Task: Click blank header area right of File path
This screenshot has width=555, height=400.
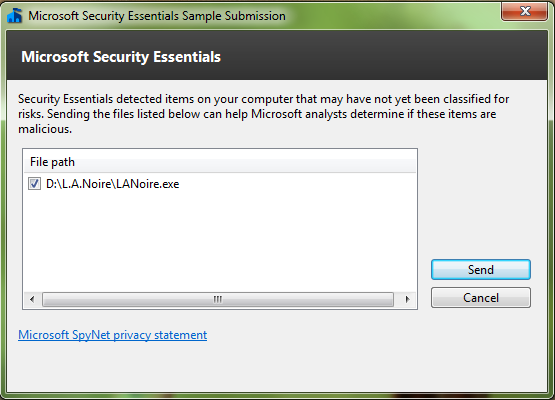Action: (244, 162)
